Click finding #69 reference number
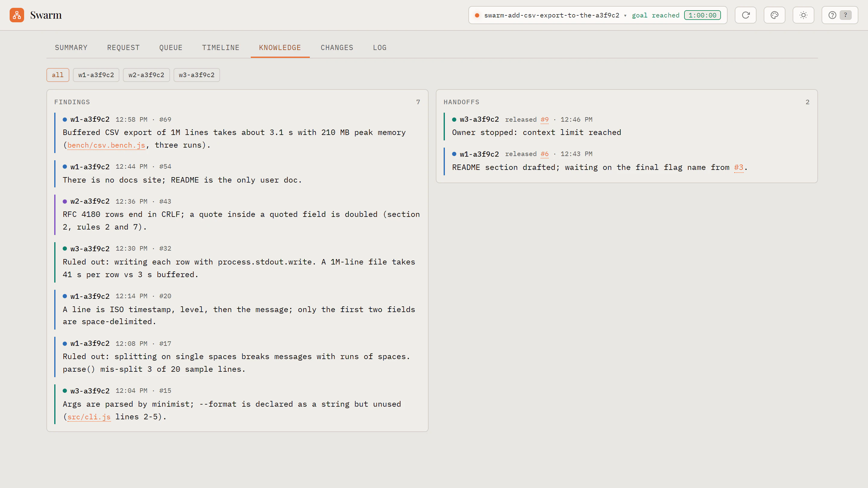This screenshot has height=488, width=868. (165, 120)
